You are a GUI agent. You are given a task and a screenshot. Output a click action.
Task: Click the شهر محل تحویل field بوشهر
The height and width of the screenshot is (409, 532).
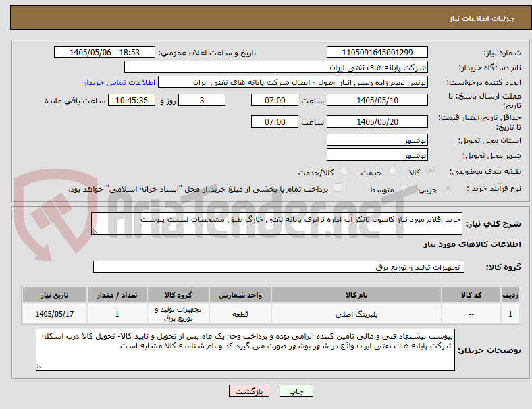(377, 155)
